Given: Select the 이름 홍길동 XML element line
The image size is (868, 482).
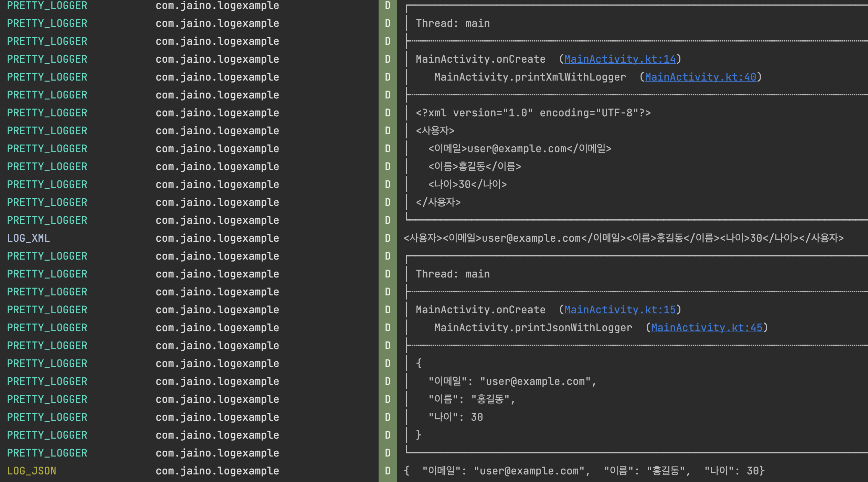Looking at the screenshot, I should [475, 167].
